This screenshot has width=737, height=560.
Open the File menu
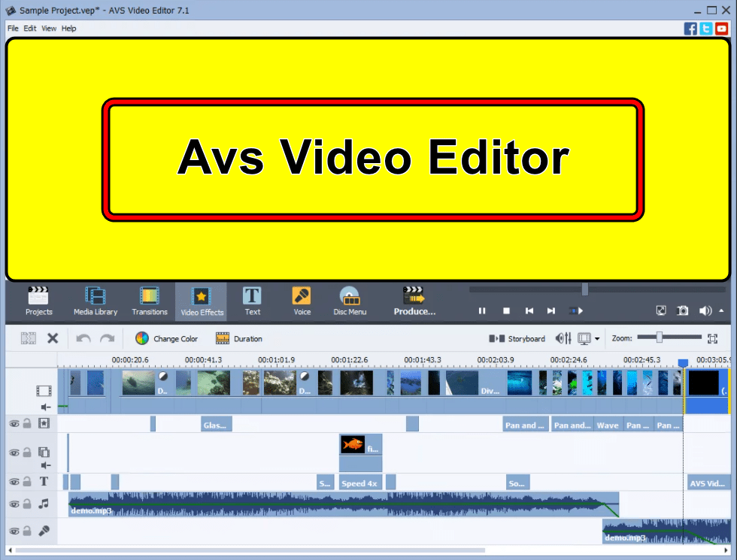(x=13, y=29)
